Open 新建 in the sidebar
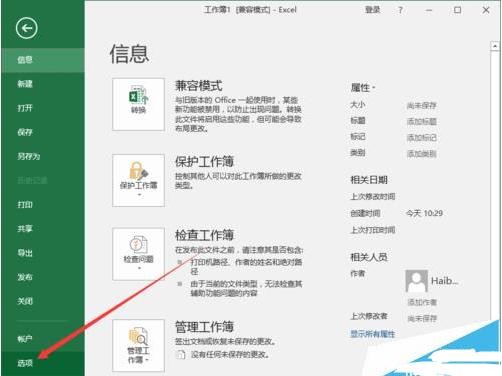Screen dimensions: 502x376 pyautogui.click(x=43, y=84)
